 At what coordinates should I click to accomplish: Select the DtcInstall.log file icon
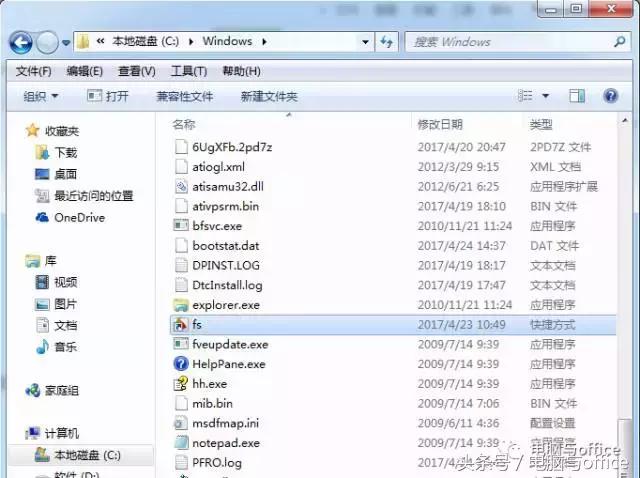point(181,285)
